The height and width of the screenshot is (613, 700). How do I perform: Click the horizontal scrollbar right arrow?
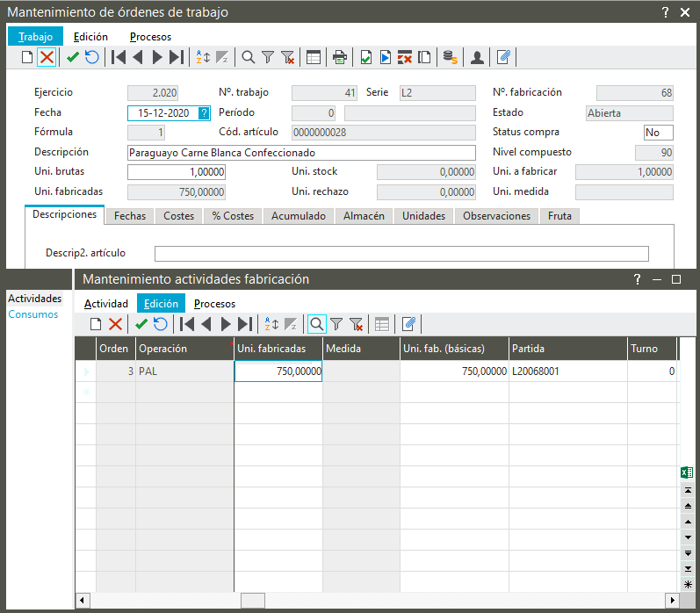coord(672,601)
